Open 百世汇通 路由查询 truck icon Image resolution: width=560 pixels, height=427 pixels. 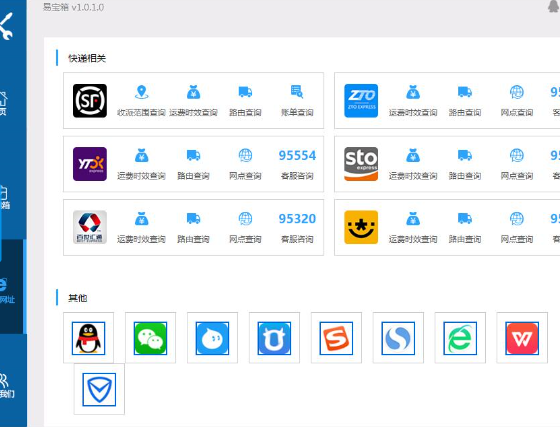[x=194, y=218]
